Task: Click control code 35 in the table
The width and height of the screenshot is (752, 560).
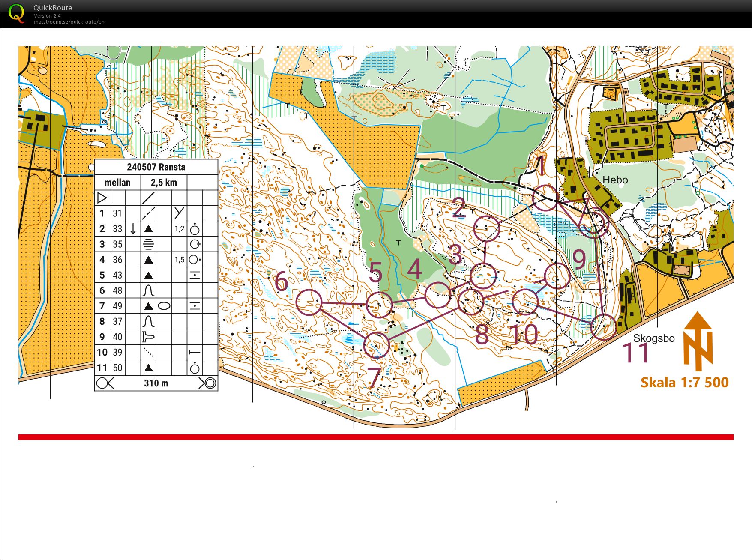Action: [x=117, y=244]
